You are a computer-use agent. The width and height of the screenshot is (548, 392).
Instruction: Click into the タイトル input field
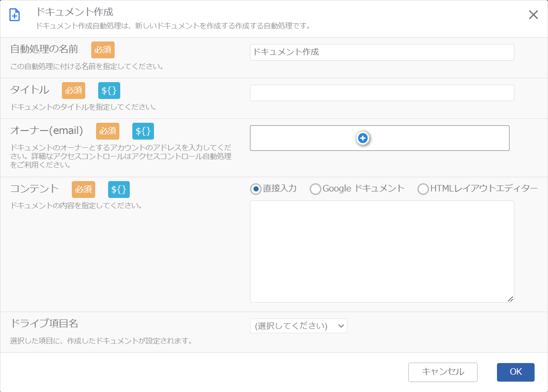(x=382, y=93)
